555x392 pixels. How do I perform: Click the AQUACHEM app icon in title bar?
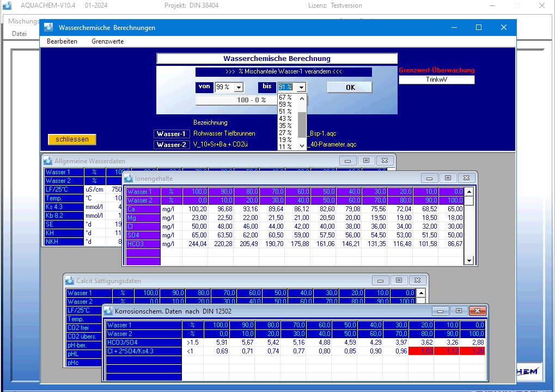point(7,5)
